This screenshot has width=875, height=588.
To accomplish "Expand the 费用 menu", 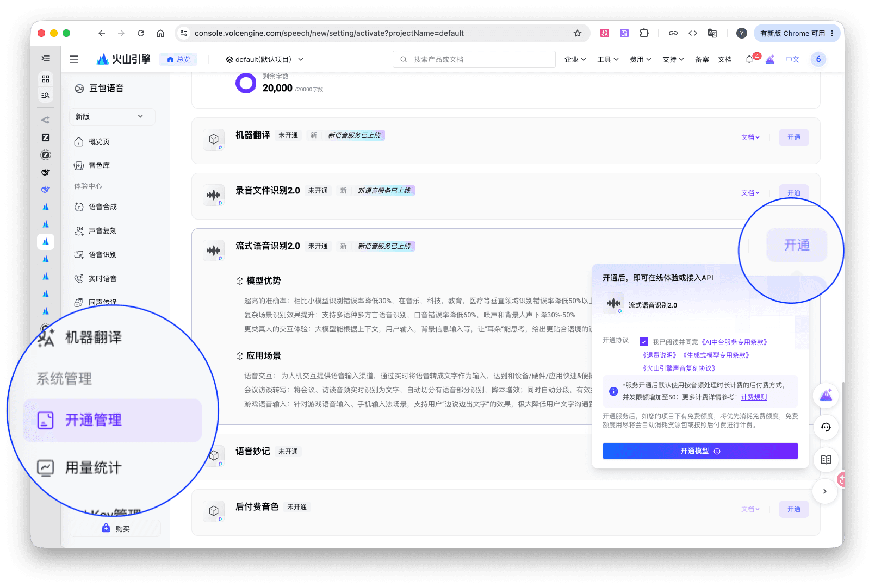I will [x=640, y=59].
